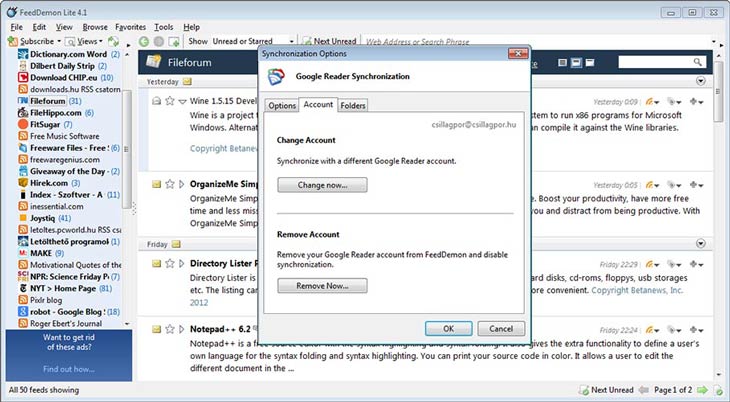Image resolution: width=730 pixels, height=402 pixels.
Task: Toggle read envelope on OrganizeMe article
Action: coord(157,184)
